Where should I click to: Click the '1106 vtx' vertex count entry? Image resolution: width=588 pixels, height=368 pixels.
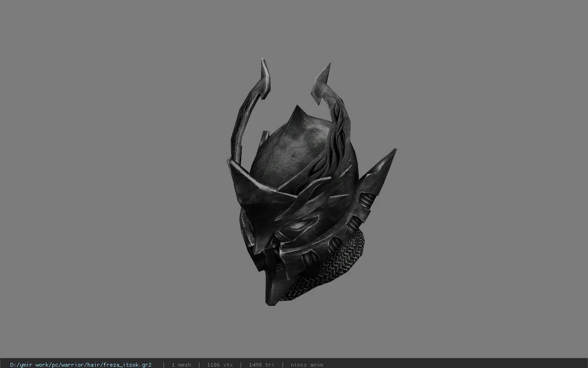pos(220,365)
